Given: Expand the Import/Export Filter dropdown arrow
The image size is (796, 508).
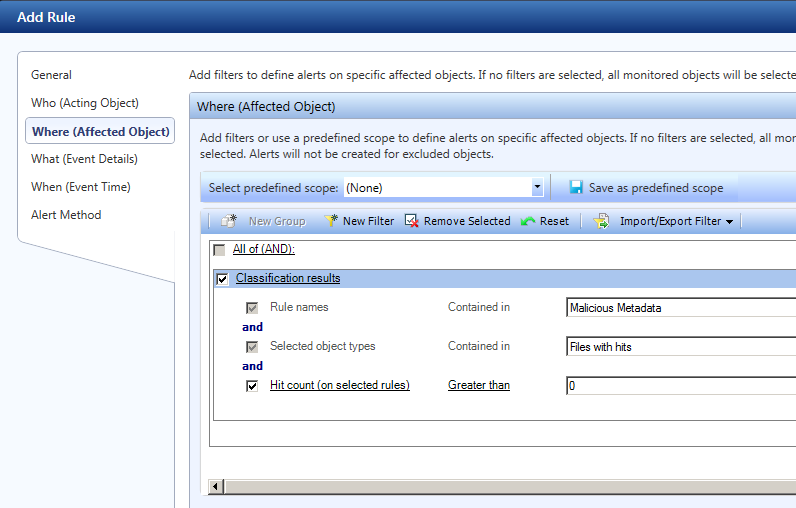Looking at the screenshot, I should coord(729,222).
